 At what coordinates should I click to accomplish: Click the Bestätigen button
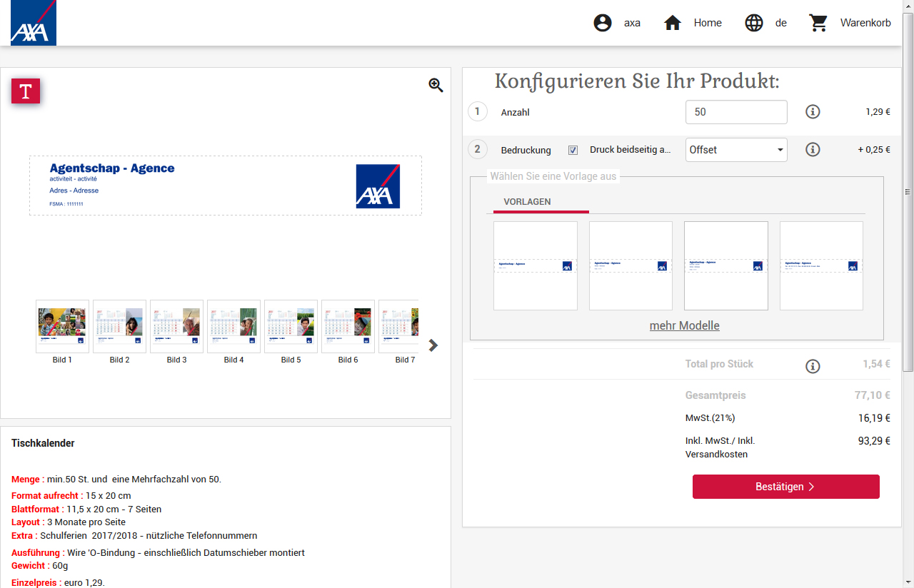785,487
